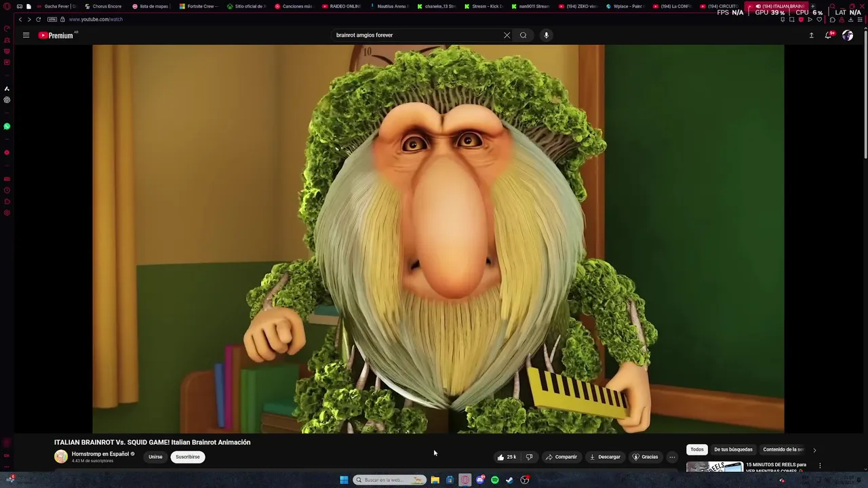Click the Gracias thanks button
The height and width of the screenshot is (488, 868).
click(x=645, y=457)
